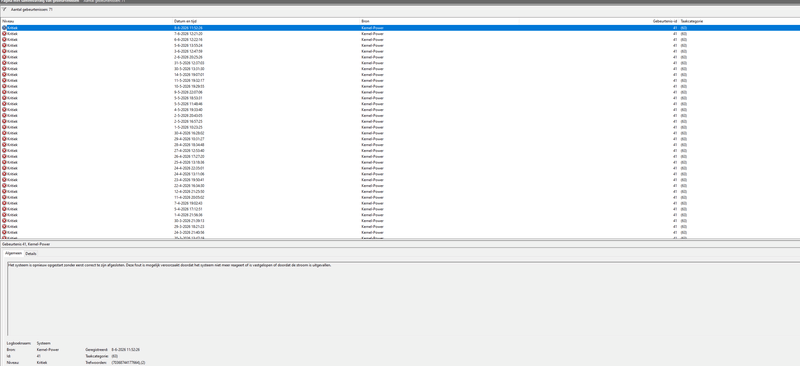Click the critical icon of the 30-5-2026 event
Image resolution: width=800 pixels, height=366 pixels.
(5, 69)
